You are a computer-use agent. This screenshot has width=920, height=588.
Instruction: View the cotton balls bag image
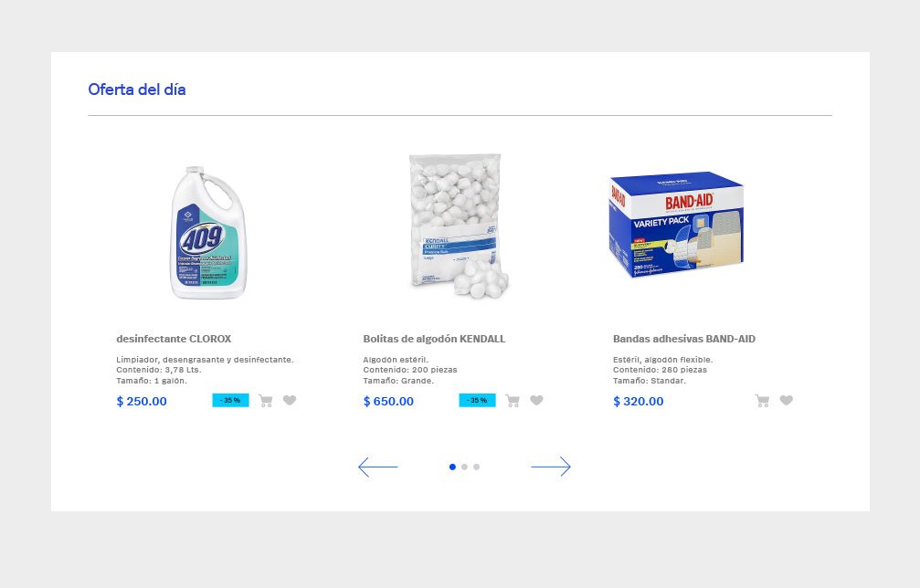point(458,226)
